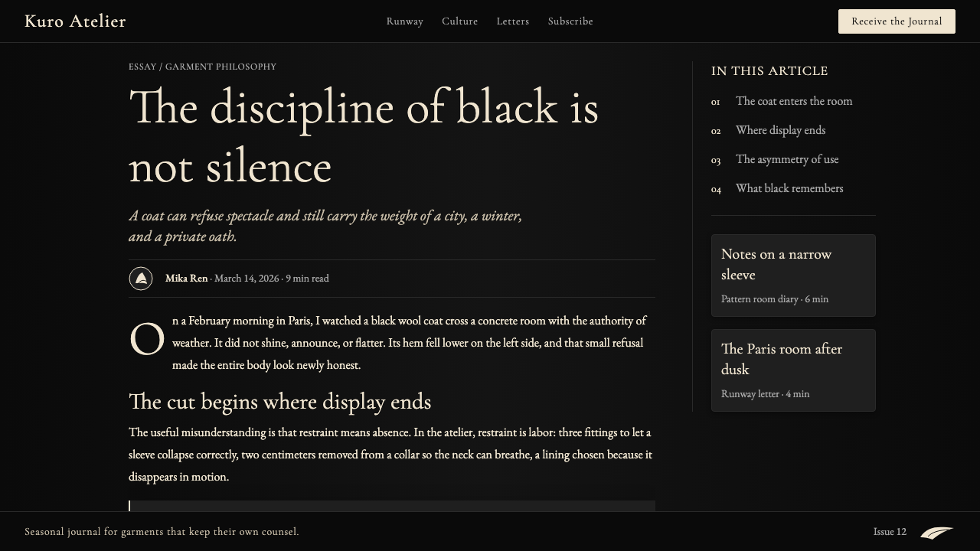Click the heading 'The cut begins where display ends'
This screenshot has height=551, width=980.
pos(280,402)
